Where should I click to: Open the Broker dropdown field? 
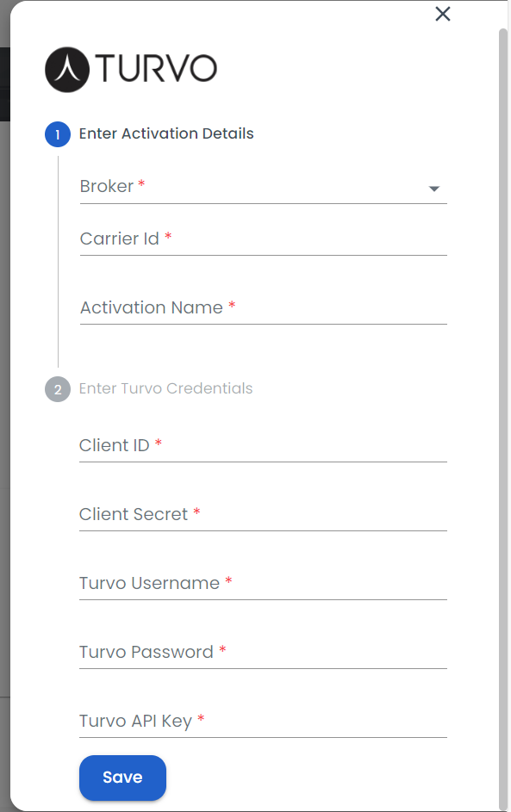tap(264, 187)
